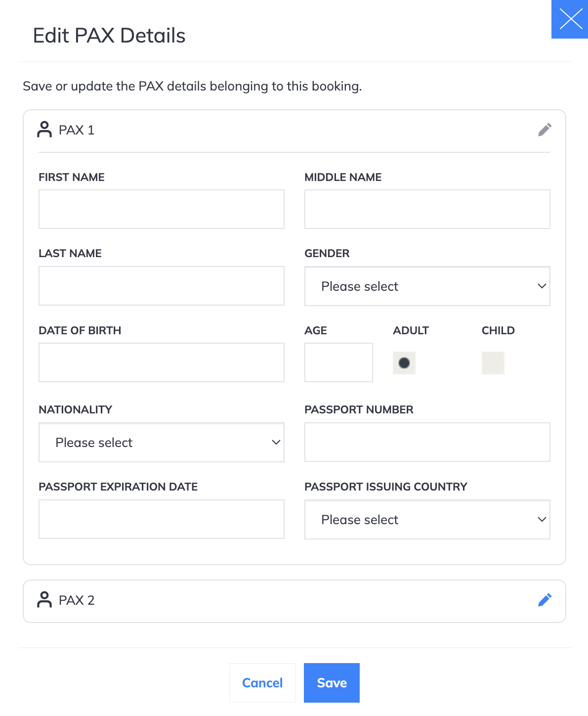Click the PAX 1 person icon

[44, 130]
